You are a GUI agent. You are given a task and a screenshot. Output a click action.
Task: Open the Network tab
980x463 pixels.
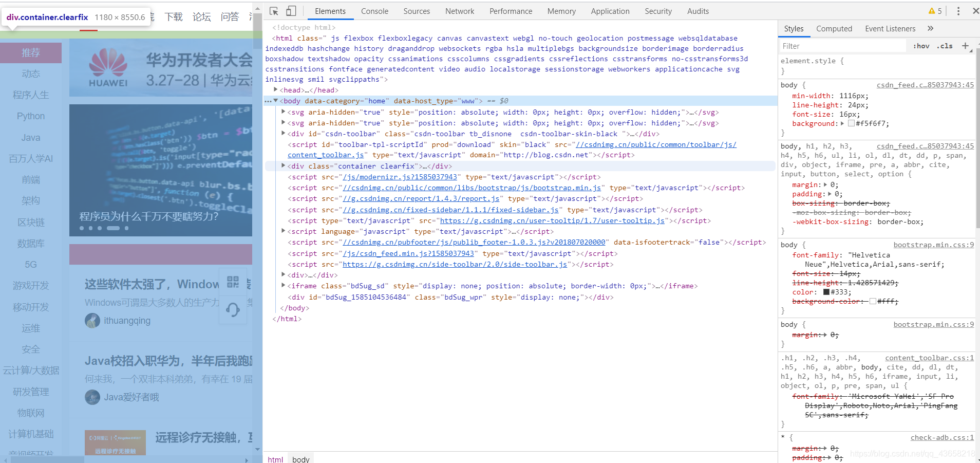pyautogui.click(x=460, y=11)
